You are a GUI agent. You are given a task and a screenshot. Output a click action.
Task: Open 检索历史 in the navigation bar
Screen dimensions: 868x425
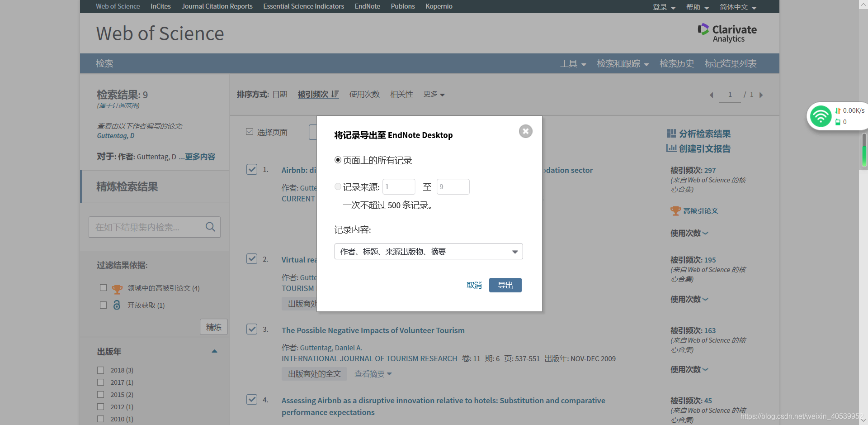[x=677, y=64]
